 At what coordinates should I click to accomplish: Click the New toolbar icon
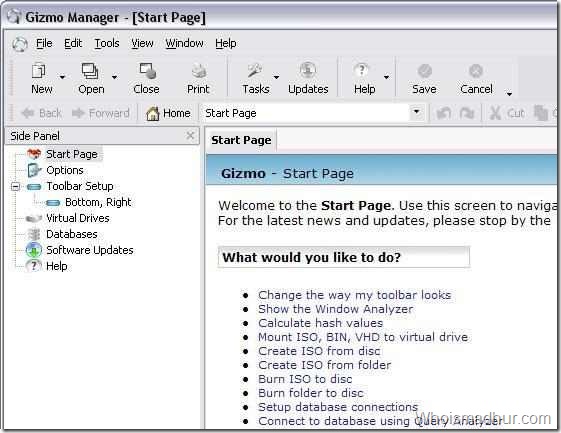(x=39, y=70)
